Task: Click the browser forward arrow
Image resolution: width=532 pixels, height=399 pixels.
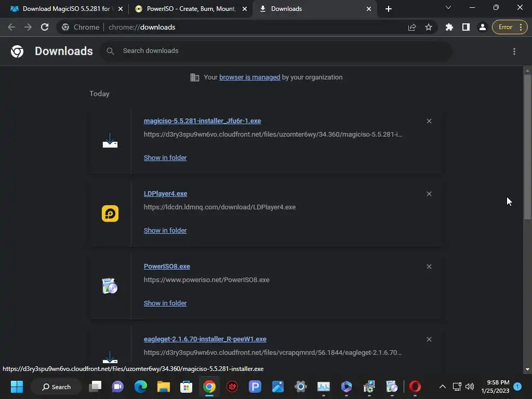Action: 28,27
